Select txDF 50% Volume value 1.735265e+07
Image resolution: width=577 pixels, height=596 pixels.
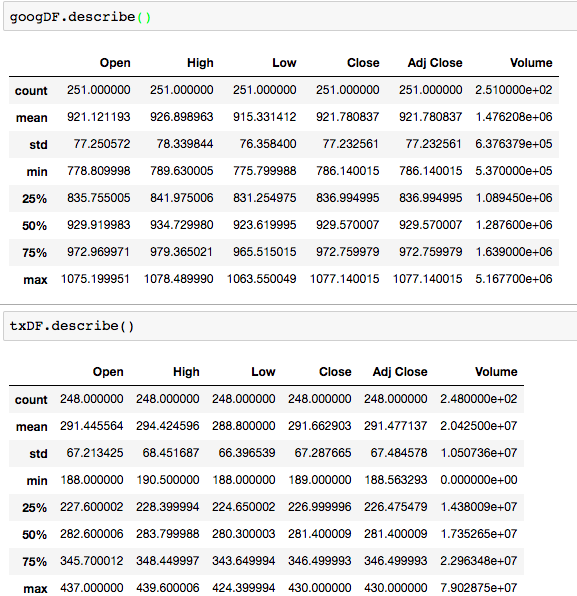[479, 534]
